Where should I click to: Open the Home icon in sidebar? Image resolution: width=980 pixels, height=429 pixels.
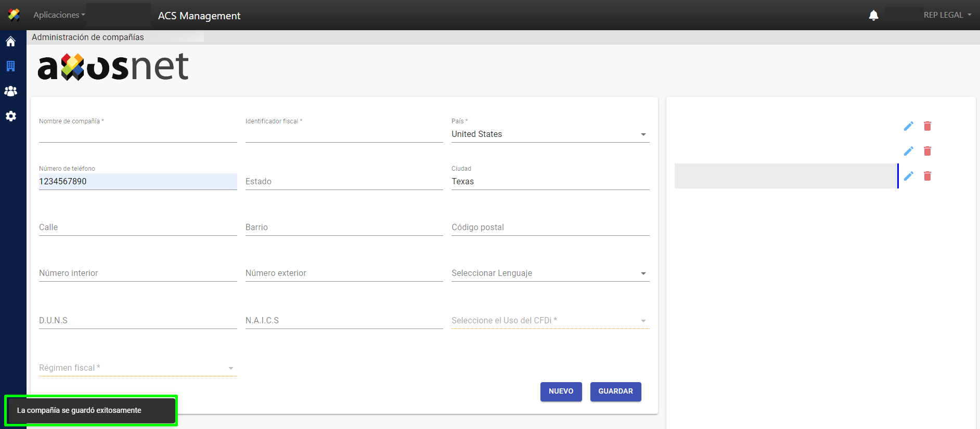click(x=10, y=42)
